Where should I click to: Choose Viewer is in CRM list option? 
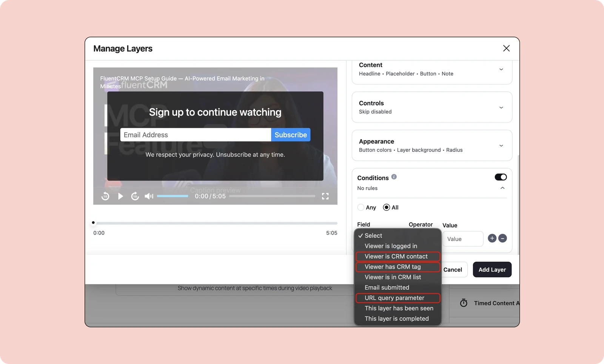(x=398, y=277)
